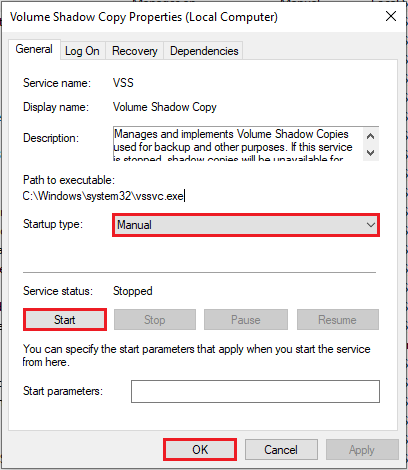Viewport: 408px width, 470px height.
Task: Click the Resume service button
Action: pyautogui.click(x=338, y=320)
